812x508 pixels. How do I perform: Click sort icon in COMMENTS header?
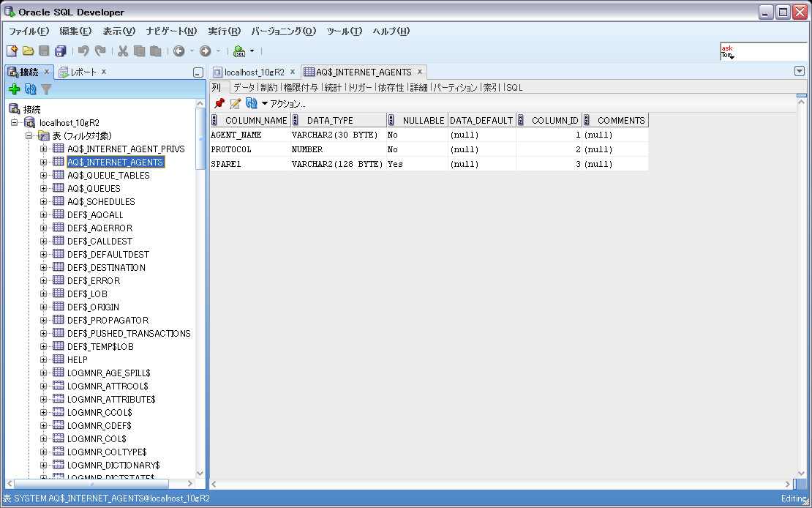[x=587, y=120]
